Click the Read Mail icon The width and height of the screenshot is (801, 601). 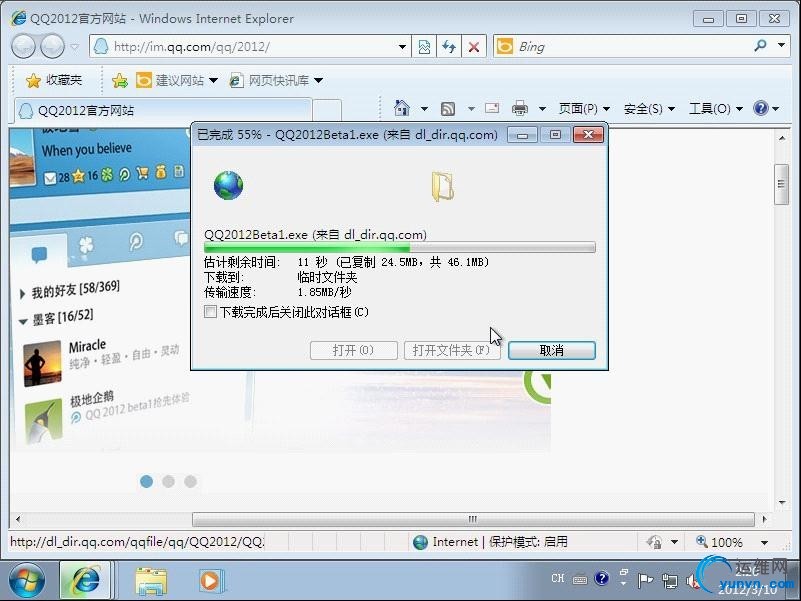tap(492, 108)
